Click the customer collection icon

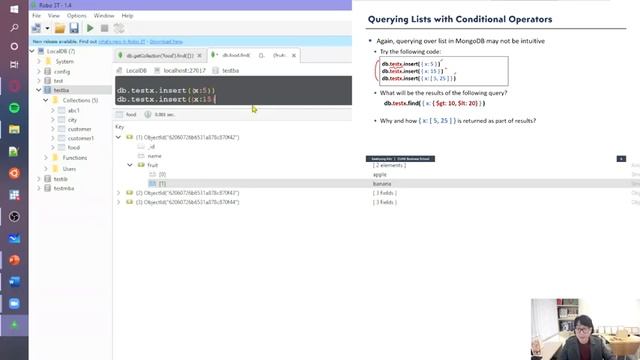point(62,129)
